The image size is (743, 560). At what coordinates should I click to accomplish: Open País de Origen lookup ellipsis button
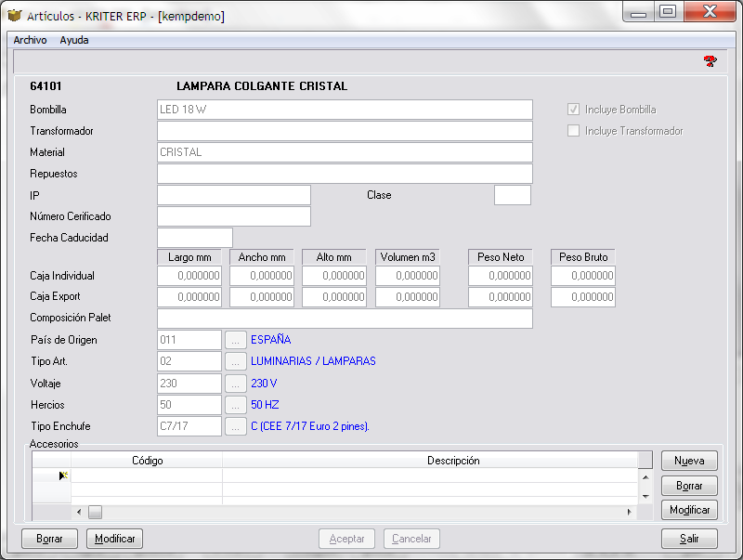[236, 340]
